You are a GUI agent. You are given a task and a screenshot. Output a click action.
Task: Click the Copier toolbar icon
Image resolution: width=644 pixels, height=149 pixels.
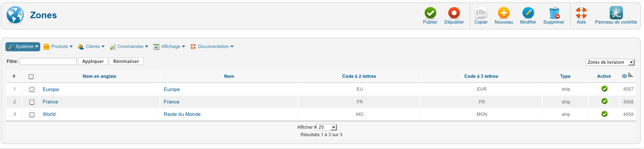(481, 13)
